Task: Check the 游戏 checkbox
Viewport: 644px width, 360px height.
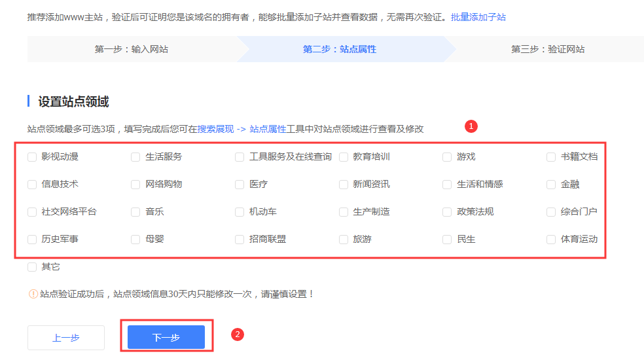Action: (447, 157)
